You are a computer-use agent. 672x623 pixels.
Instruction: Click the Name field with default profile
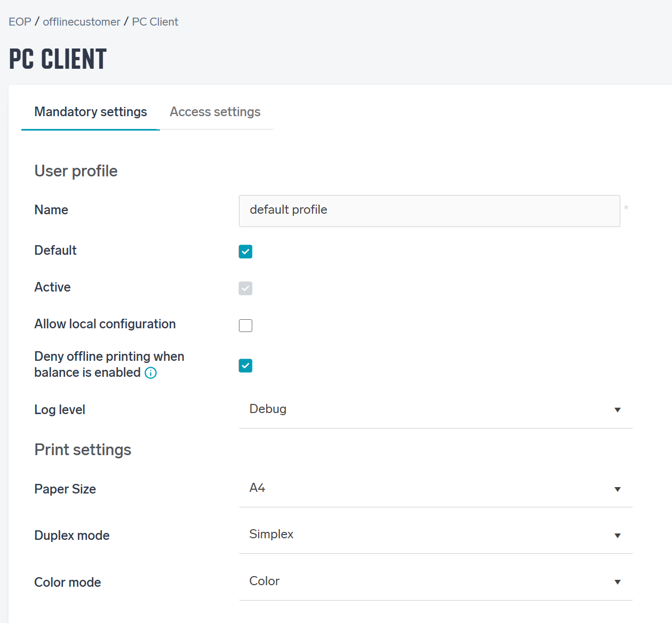pos(429,211)
